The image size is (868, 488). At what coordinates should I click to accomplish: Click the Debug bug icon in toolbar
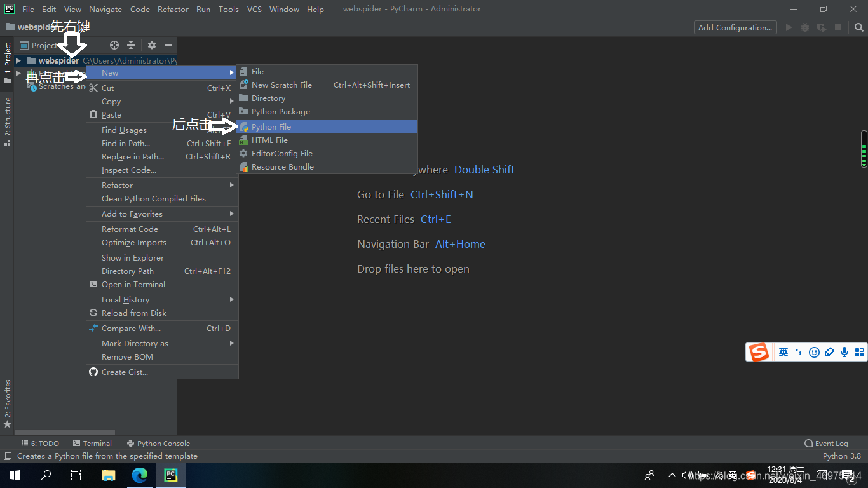[805, 27]
